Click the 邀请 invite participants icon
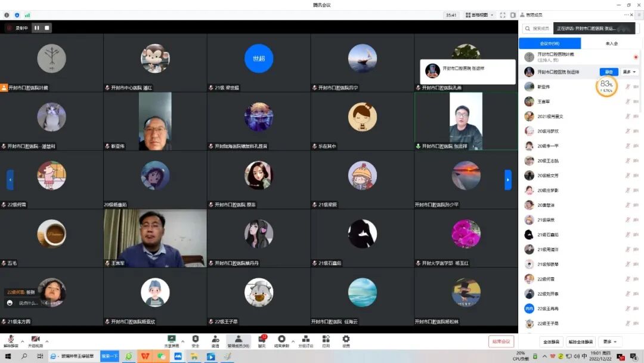The height and width of the screenshot is (363, 644). pos(215,341)
